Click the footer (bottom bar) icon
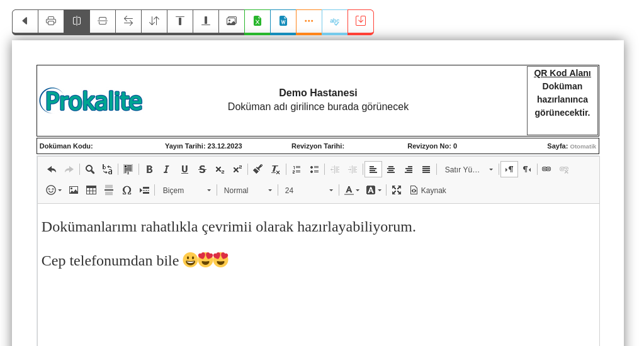Image resolution: width=644 pixels, height=346 pixels. coord(206,21)
